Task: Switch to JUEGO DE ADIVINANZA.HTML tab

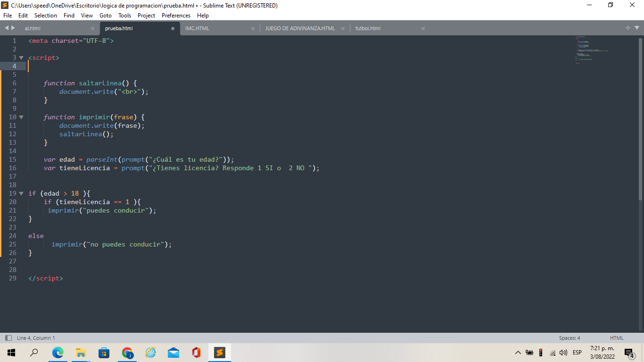Action: (300, 28)
